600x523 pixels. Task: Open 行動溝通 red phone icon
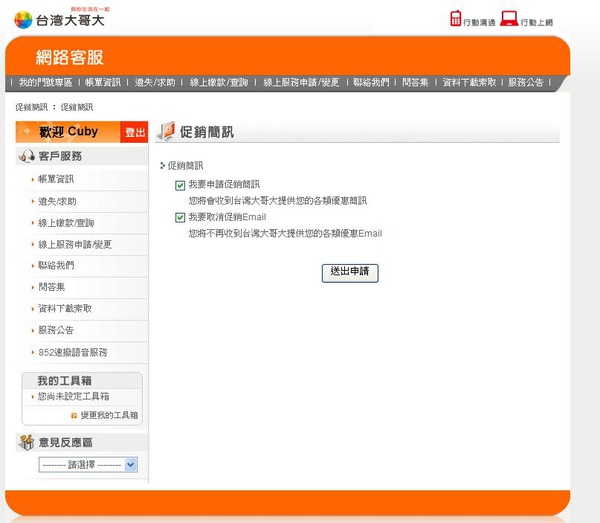[x=455, y=18]
